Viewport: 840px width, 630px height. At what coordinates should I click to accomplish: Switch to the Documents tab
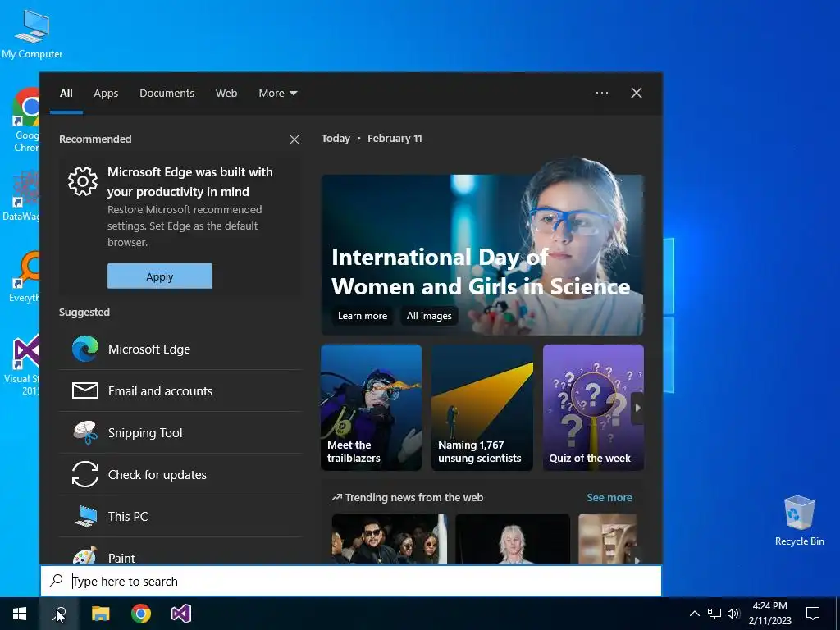(167, 94)
